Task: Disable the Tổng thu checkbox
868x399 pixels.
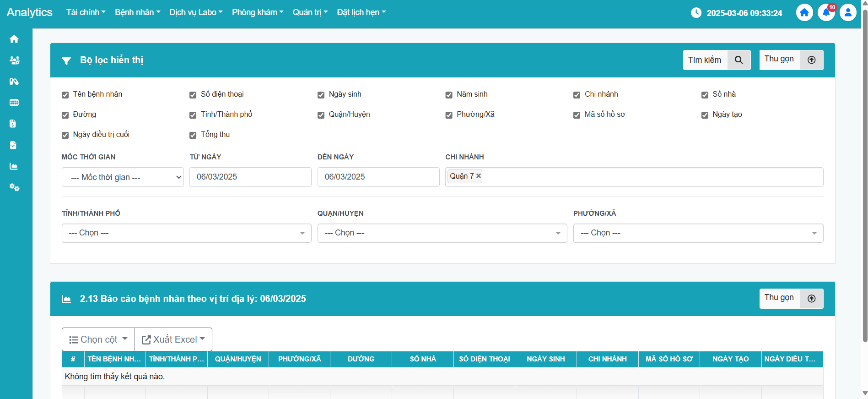Action: click(193, 135)
